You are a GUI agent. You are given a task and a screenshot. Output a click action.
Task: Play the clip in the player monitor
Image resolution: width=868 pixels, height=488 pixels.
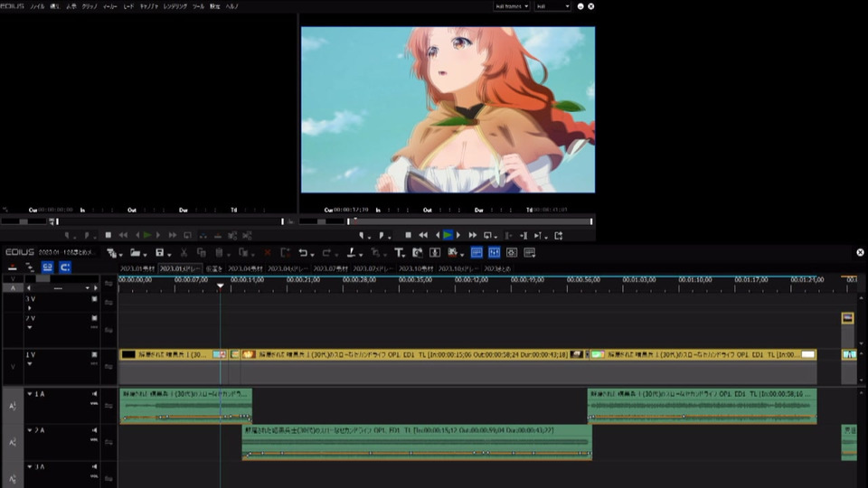tap(147, 236)
